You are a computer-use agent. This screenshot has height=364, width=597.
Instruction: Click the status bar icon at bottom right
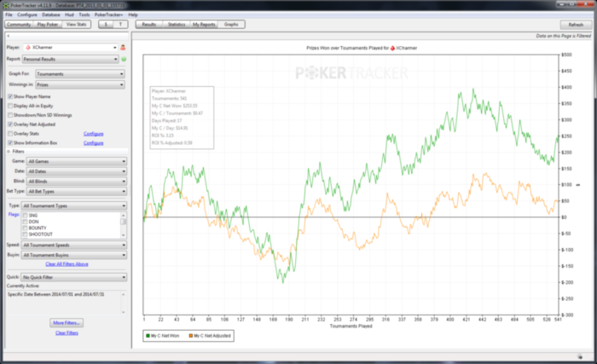point(580,357)
